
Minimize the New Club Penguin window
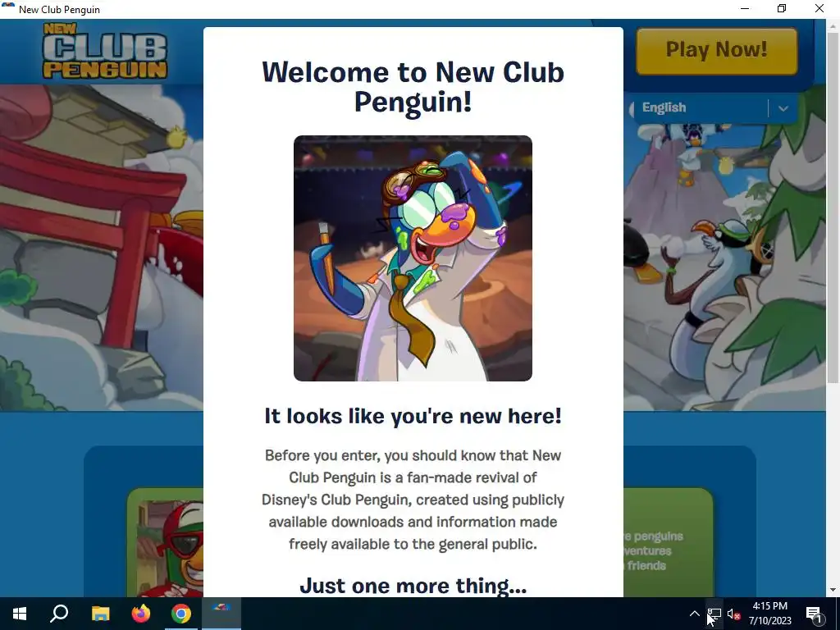(745, 8)
